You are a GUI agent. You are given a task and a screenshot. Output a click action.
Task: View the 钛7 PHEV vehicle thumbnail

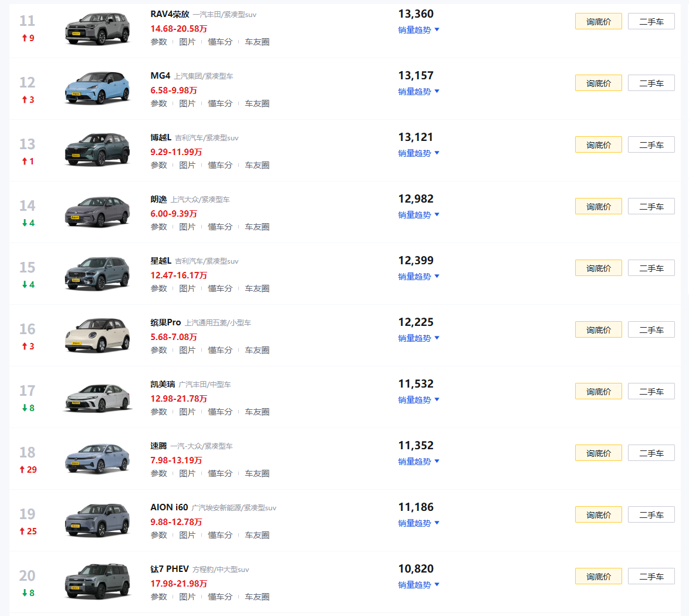pos(97,581)
